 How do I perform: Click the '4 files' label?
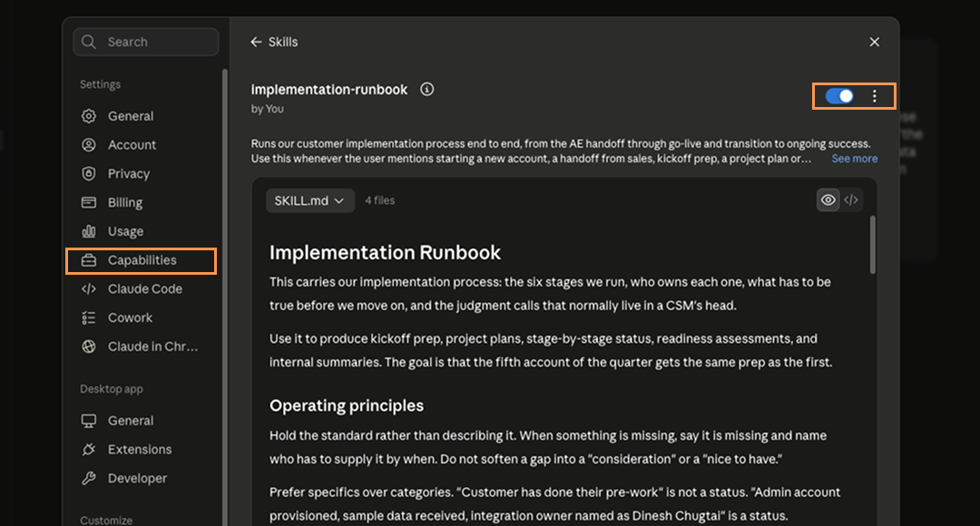click(x=380, y=200)
